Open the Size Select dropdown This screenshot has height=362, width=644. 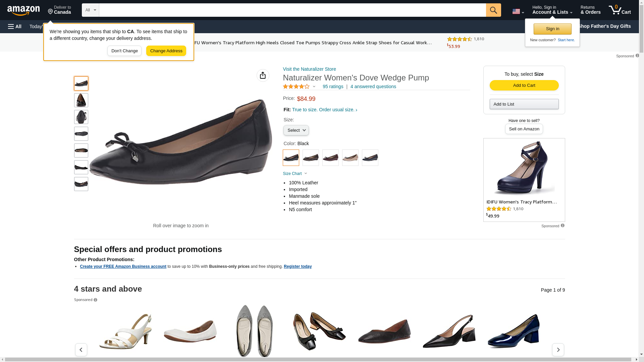click(x=296, y=130)
